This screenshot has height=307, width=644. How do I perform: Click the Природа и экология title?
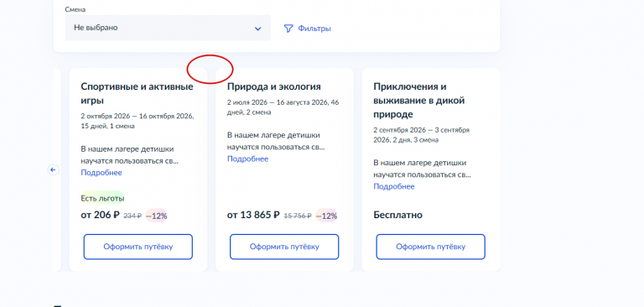274,86
